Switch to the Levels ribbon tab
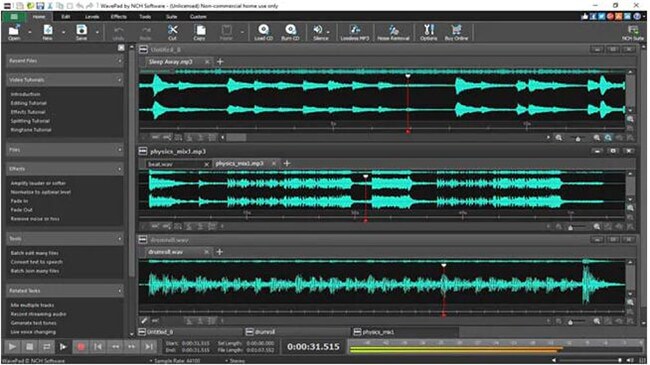650x365 pixels. pos(92,17)
